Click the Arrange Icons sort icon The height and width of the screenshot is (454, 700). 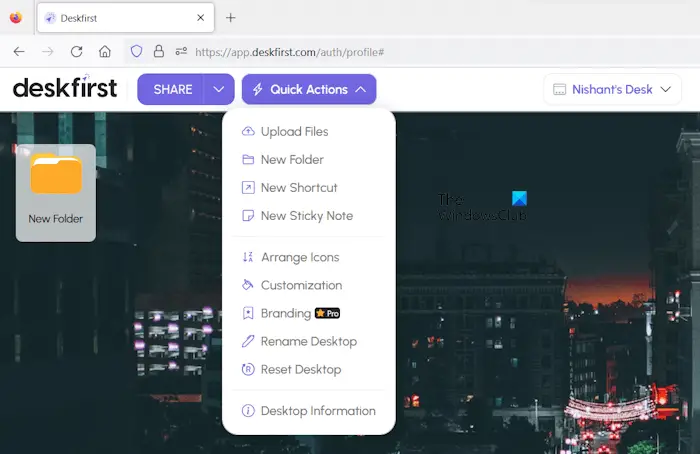click(x=248, y=257)
